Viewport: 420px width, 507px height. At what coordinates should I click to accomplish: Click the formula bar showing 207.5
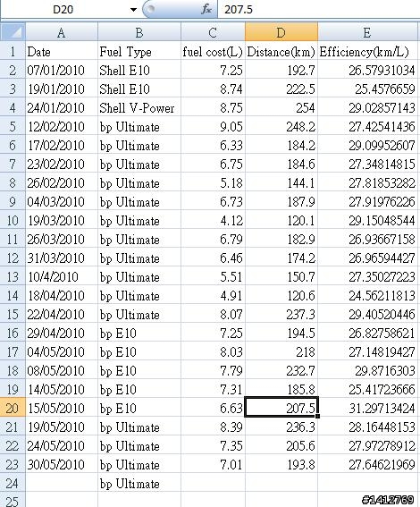(318, 9)
